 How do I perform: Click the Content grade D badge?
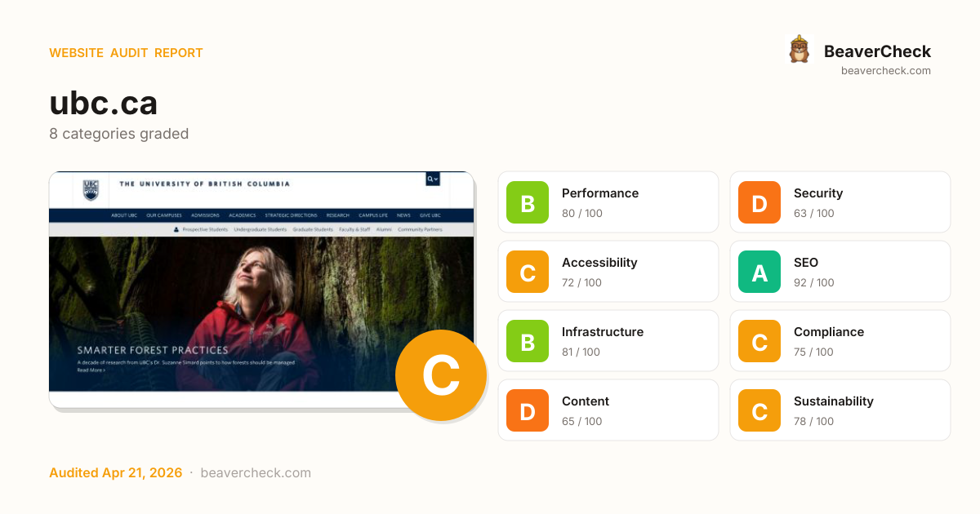528,410
